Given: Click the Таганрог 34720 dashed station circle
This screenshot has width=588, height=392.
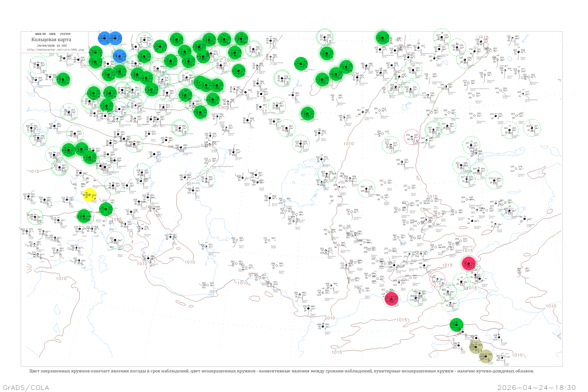Looking at the screenshot, I should click(69, 112).
